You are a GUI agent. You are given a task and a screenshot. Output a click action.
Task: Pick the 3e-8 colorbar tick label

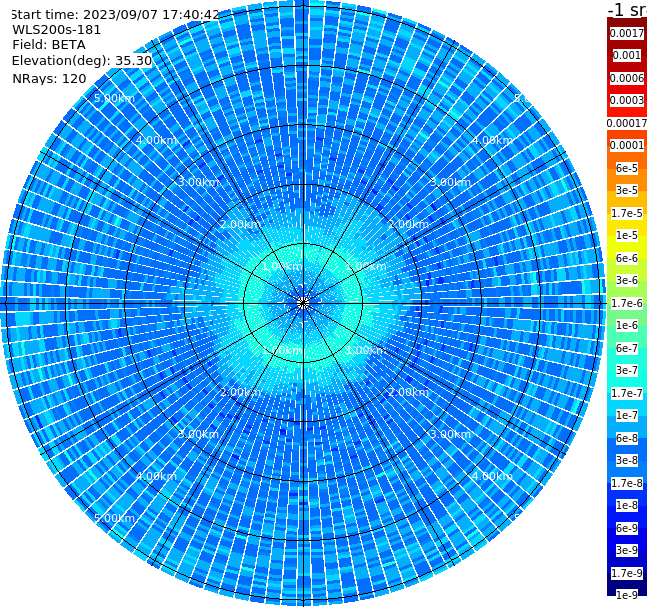pyautogui.click(x=627, y=460)
